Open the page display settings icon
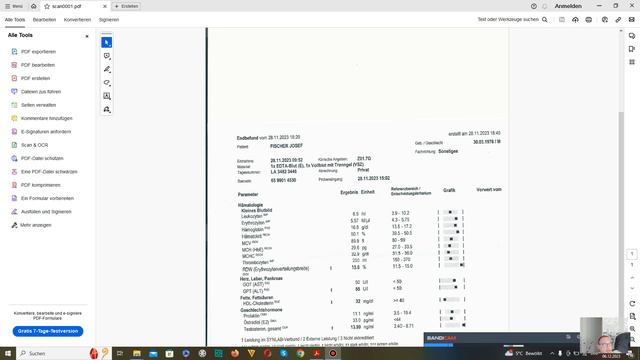 click(632, 316)
